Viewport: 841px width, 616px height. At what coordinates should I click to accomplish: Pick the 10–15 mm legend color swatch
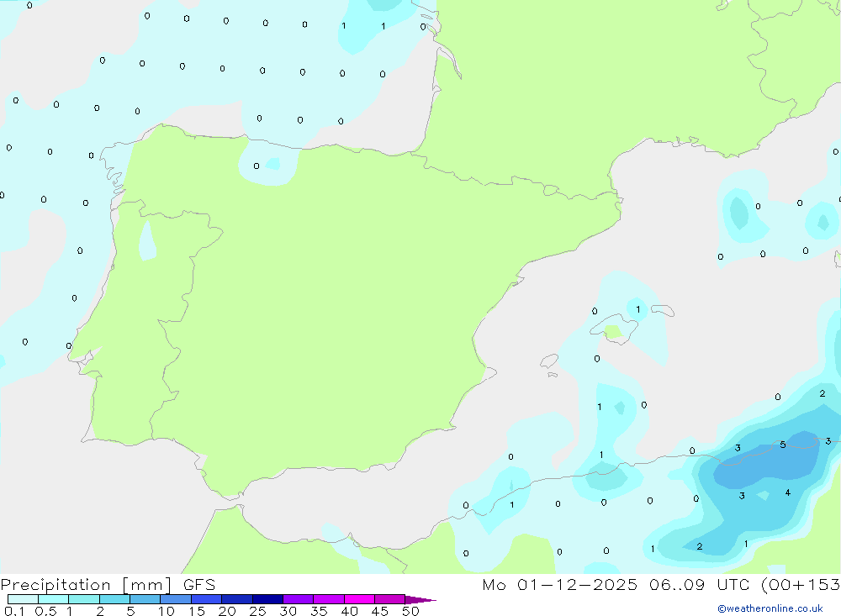coord(176,599)
